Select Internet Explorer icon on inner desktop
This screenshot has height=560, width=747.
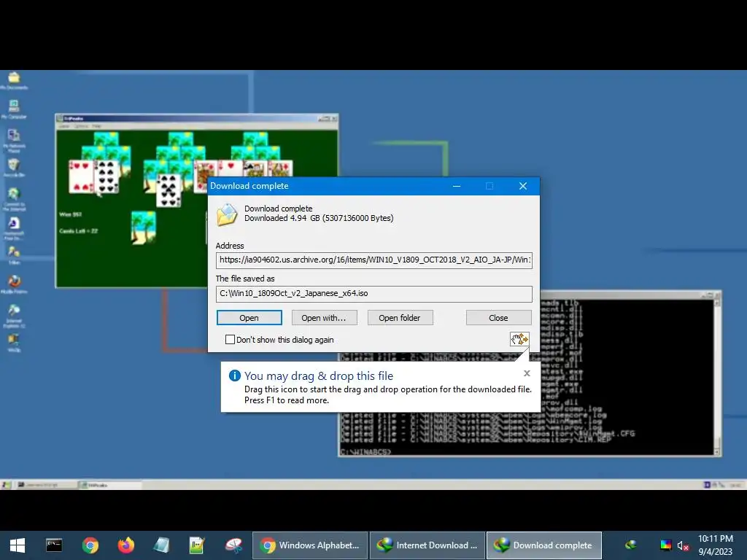14,316
